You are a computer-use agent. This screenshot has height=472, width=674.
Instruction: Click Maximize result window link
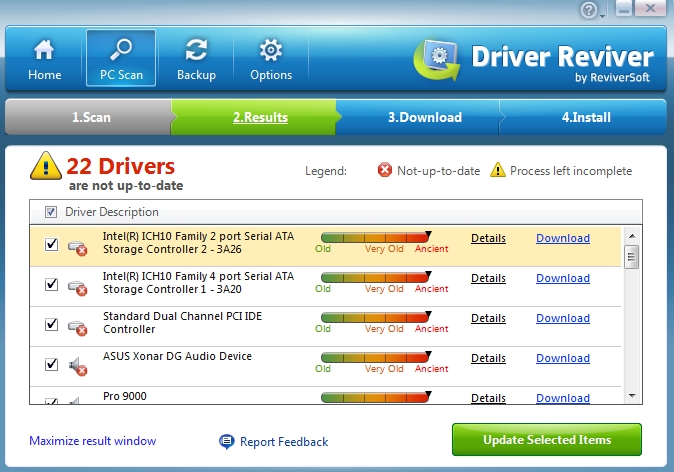(x=92, y=441)
